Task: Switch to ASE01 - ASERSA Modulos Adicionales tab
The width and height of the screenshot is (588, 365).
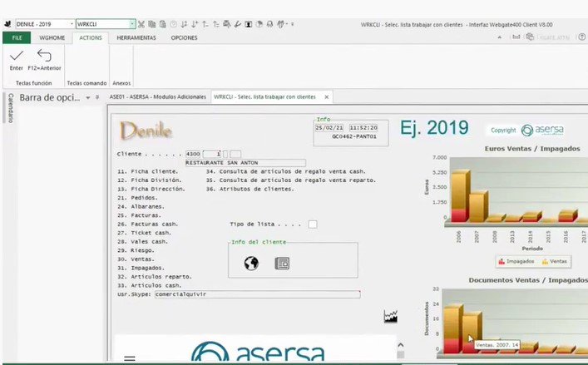Action: pyautogui.click(x=157, y=97)
